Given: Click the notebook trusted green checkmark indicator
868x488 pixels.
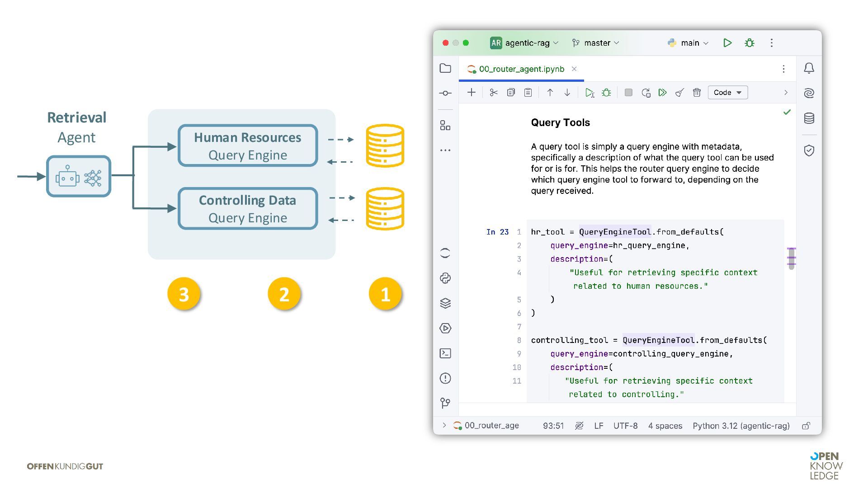Looking at the screenshot, I should click(787, 112).
